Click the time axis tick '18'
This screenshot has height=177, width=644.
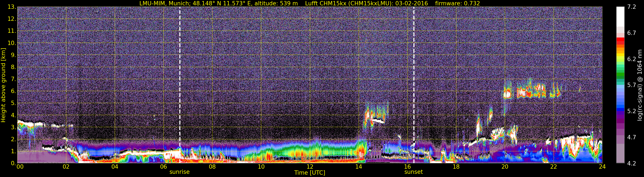[x=456, y=167]
